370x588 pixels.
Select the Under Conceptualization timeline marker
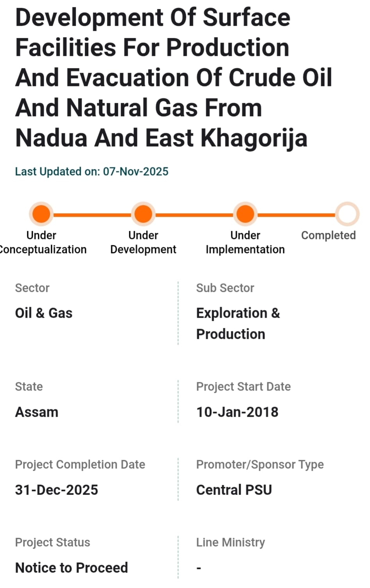tap(41, 214)
